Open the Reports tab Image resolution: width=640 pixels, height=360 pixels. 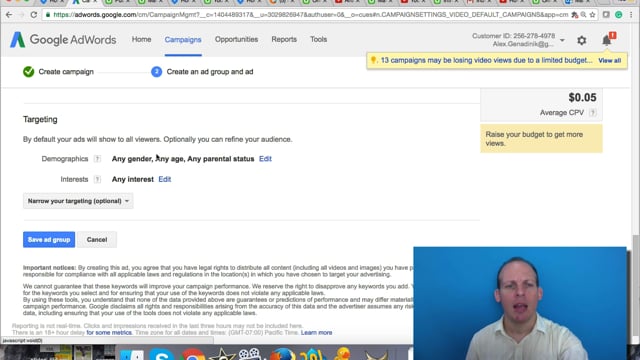[284, 40]
